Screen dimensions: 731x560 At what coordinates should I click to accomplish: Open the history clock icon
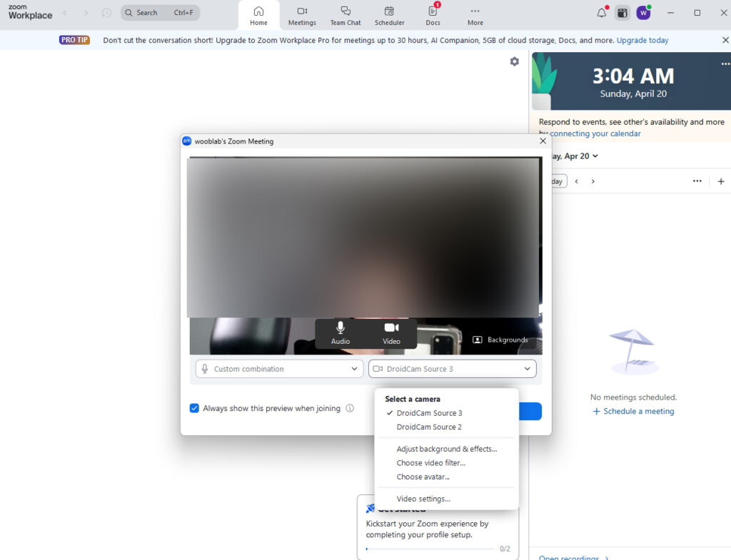(x=107, y=13)
